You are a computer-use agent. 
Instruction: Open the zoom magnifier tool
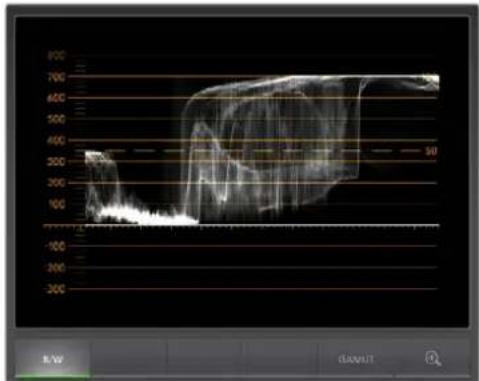433,359
